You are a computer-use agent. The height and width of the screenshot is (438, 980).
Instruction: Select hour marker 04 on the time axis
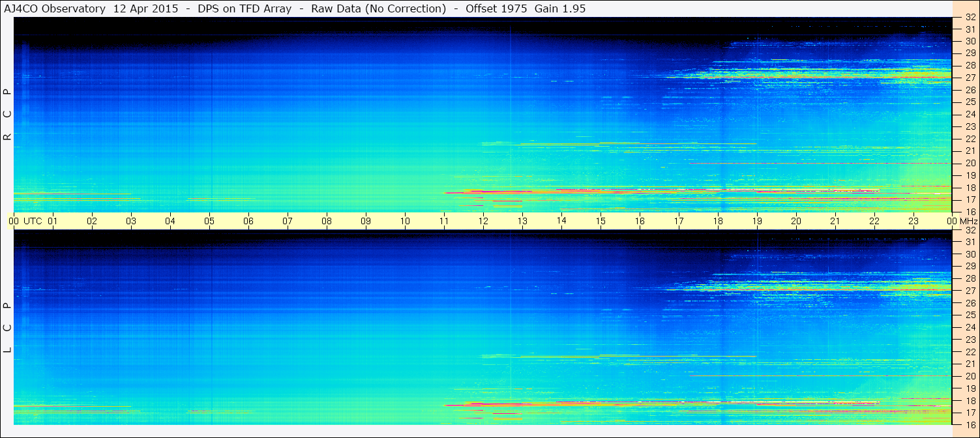(170, 221)
